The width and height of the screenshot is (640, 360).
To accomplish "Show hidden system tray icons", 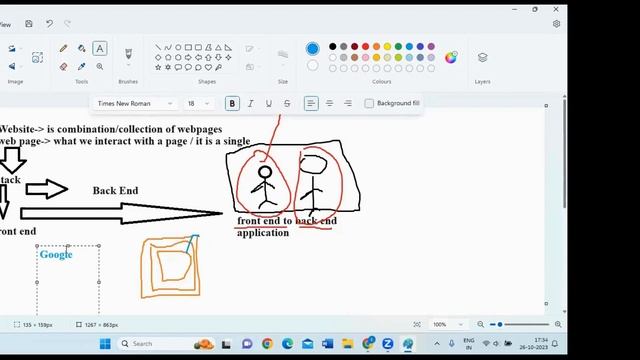I will pyautogui.click(x=437, y=344).
